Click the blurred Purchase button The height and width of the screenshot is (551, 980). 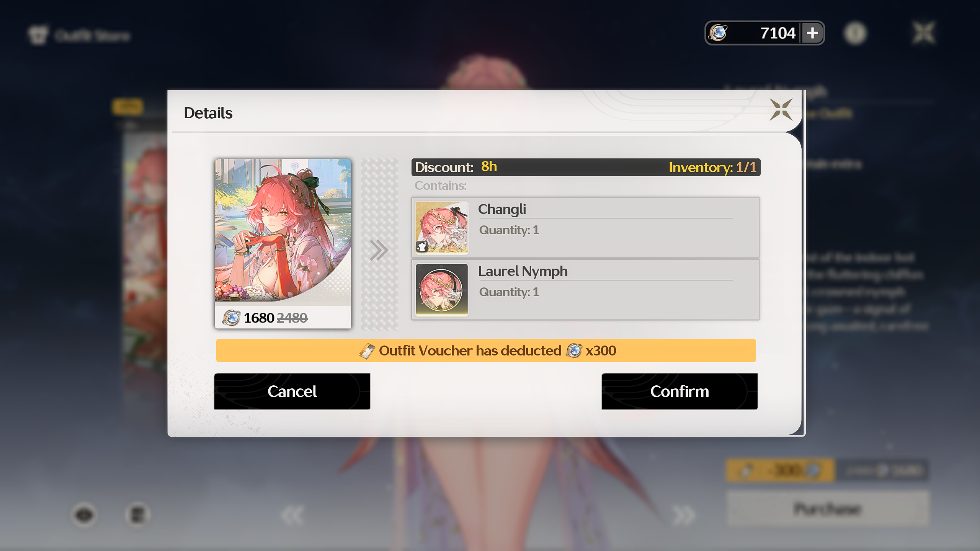coord(828,509)
